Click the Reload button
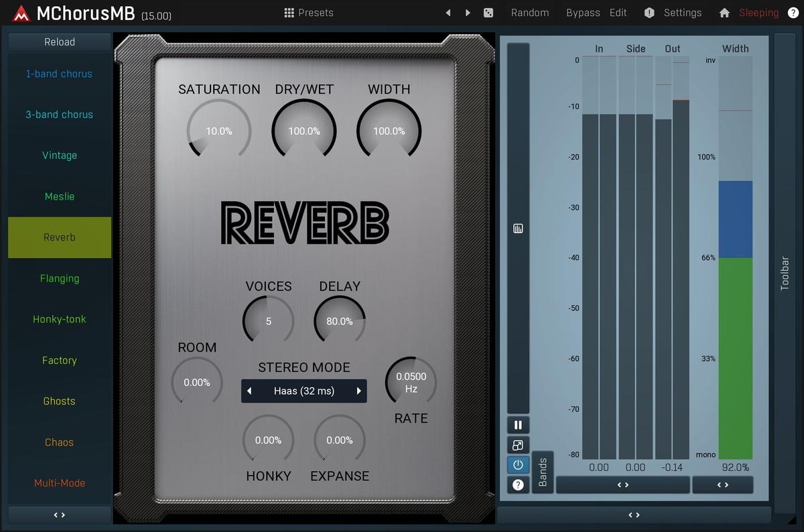Screen dimensions: 804x532 click(60, 42)
